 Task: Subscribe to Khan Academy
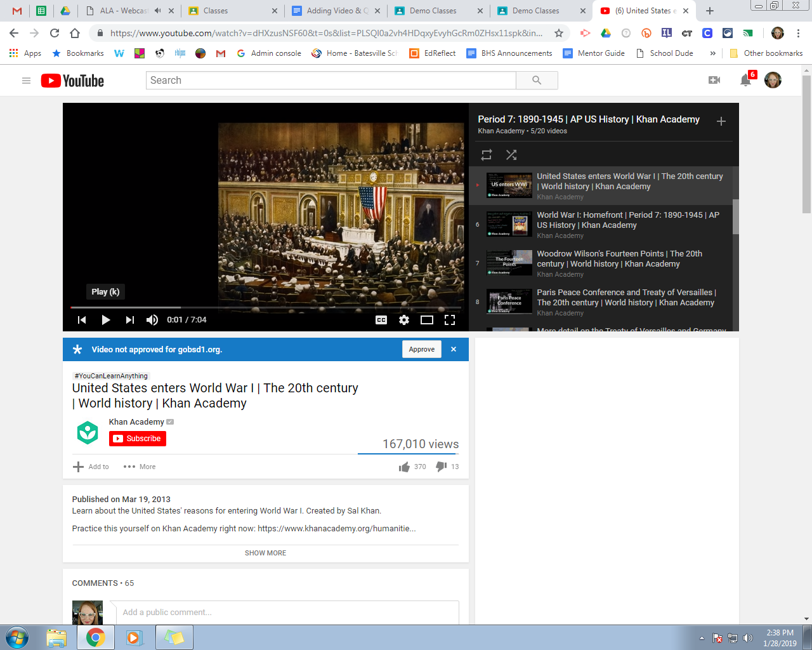[x=138, y=439]
